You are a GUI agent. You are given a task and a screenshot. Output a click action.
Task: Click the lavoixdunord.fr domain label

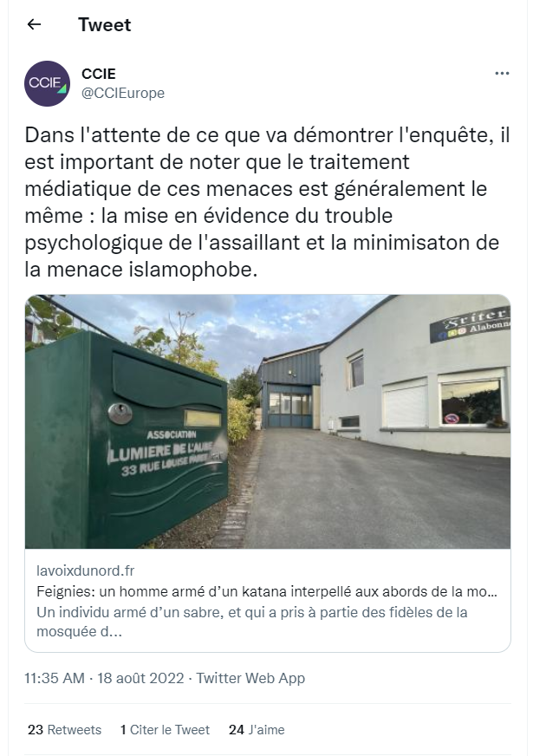[x=85, y=570]
